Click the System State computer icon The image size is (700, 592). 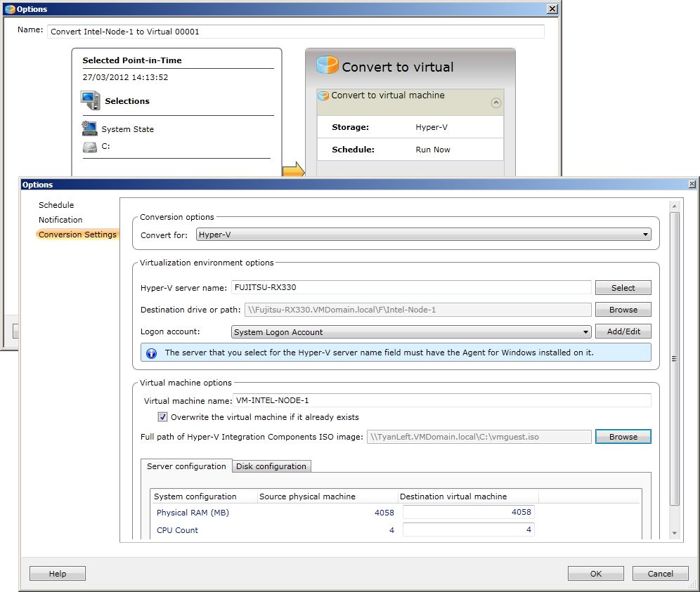click(89, 129)
